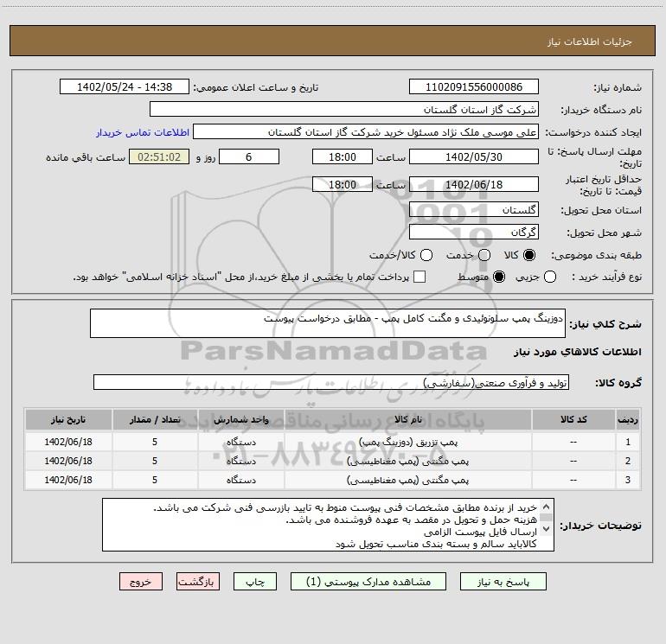Click the خروج exit button
Viewport: 666px width, 644px height.
141,582
